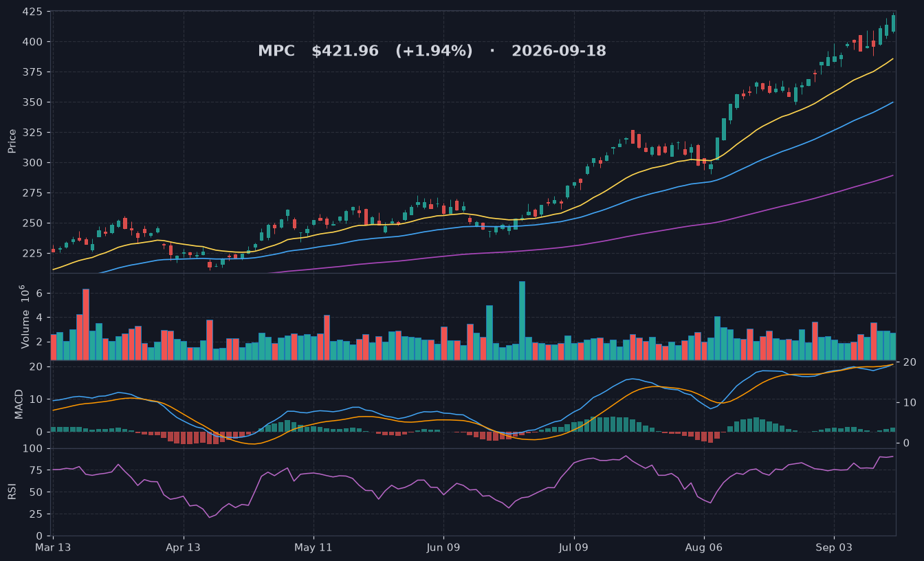The image size is (924, 561).
Task: Click the Sep 03 date label
Action: (834, 548)
